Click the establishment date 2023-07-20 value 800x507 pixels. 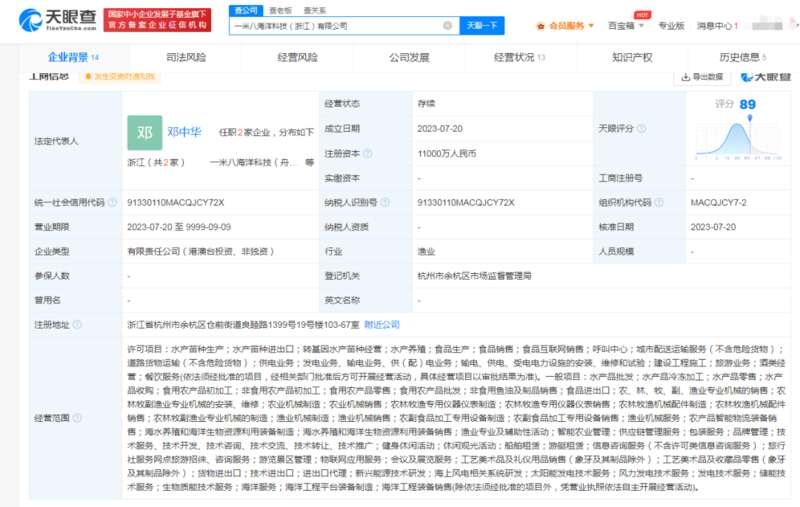click(x=440, y=129)
